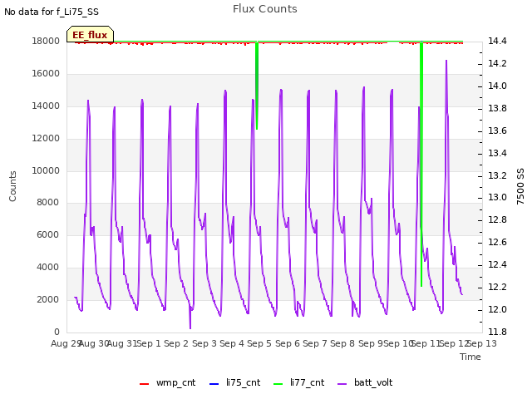Click the 'No data for f_Li75_SS' message
Image resolution: width=532 pixels, height=399 pixels.
click(52, 12)
